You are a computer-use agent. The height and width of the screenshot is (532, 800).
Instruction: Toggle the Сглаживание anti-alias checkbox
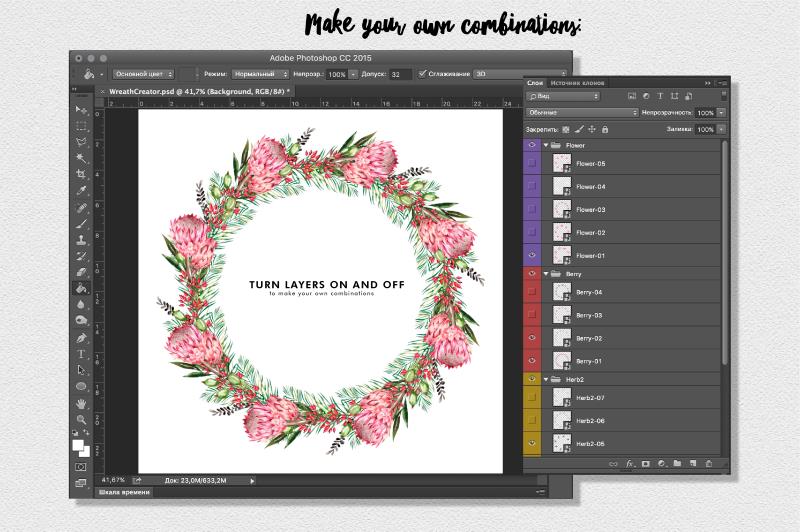point(423,74)
